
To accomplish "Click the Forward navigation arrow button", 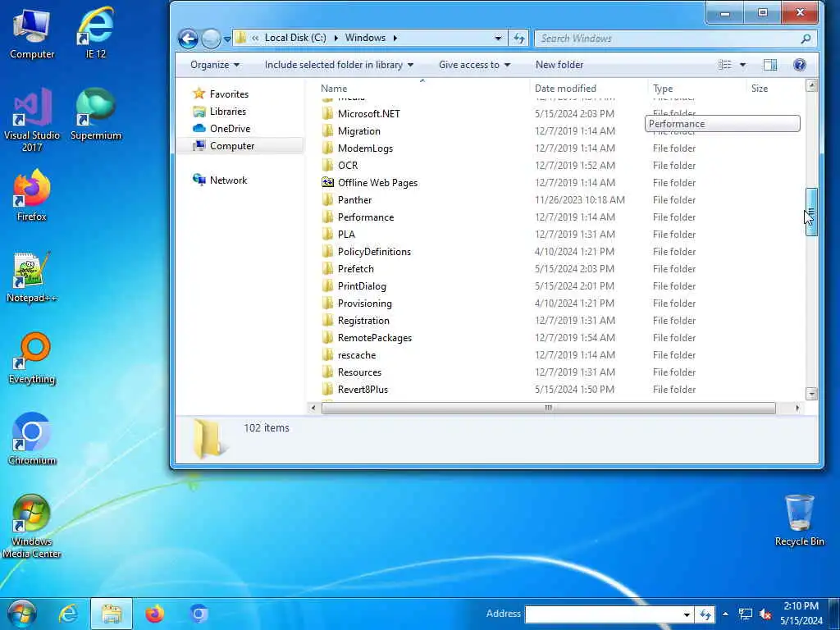I will (211, 38).
